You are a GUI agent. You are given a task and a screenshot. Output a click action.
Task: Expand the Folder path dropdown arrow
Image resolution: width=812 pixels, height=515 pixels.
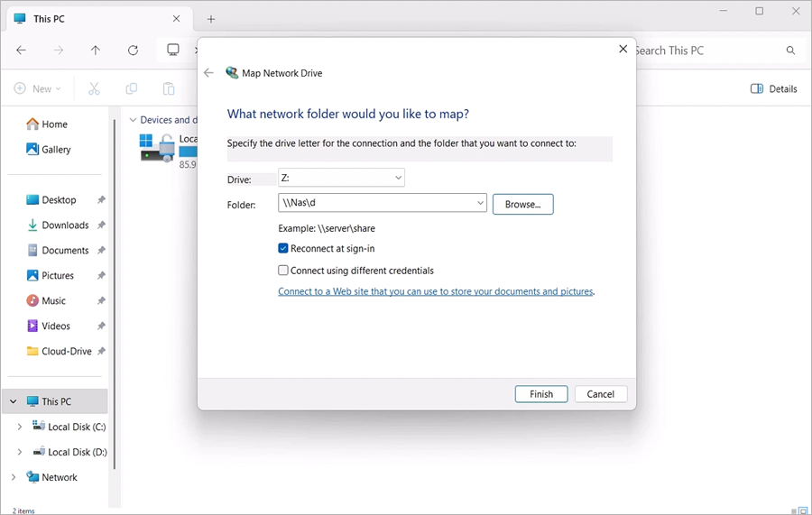(480, 203)
